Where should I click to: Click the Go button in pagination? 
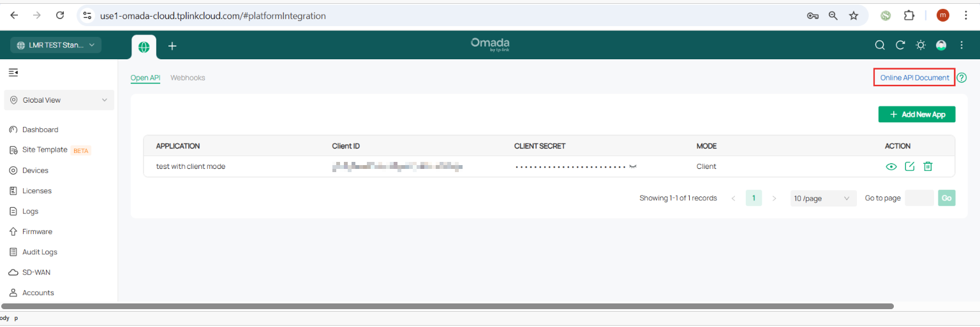[947, 198]
